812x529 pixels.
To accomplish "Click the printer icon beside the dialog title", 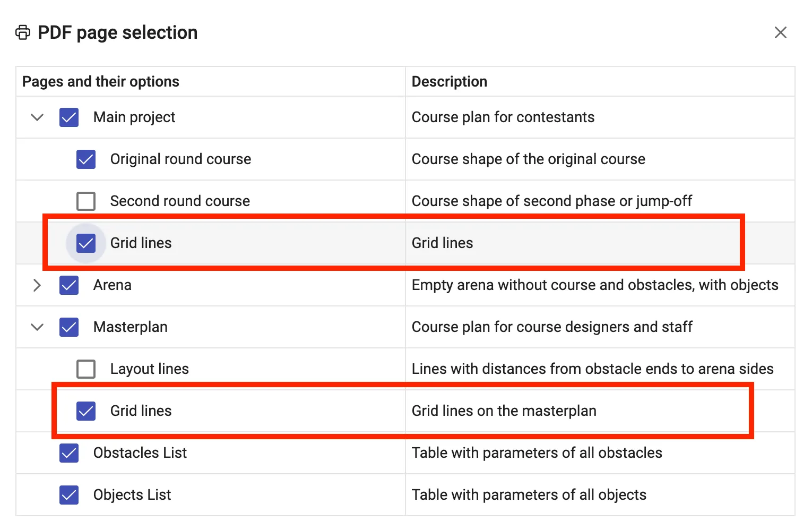I will [x=23, y=32].
